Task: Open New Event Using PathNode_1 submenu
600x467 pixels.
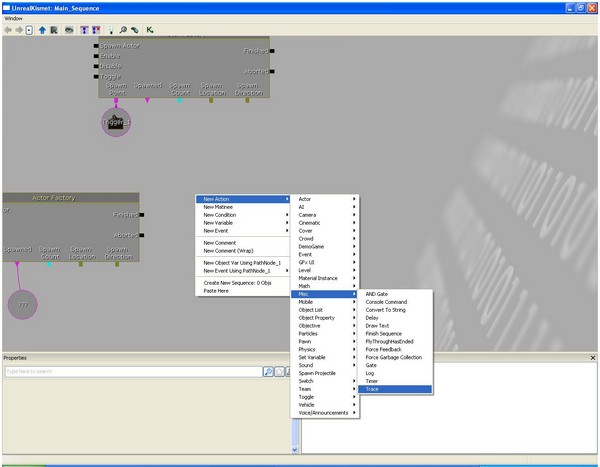Action: 243,271
